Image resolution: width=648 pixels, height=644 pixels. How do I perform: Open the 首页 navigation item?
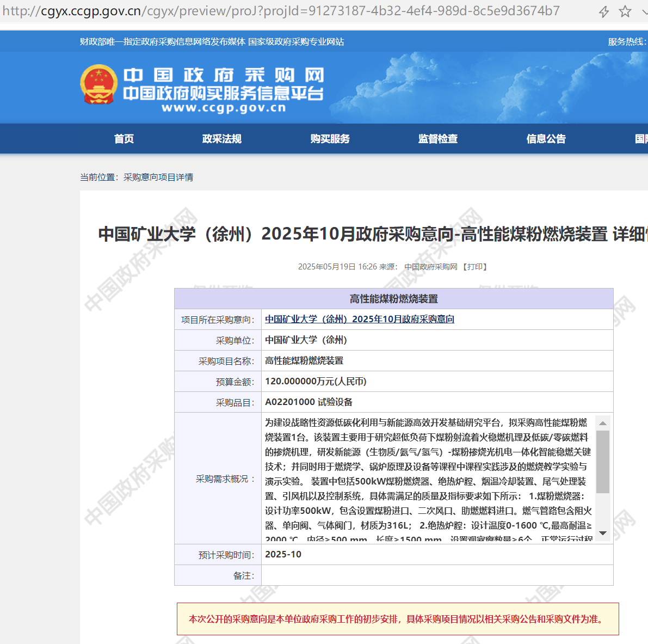[124, 139]
